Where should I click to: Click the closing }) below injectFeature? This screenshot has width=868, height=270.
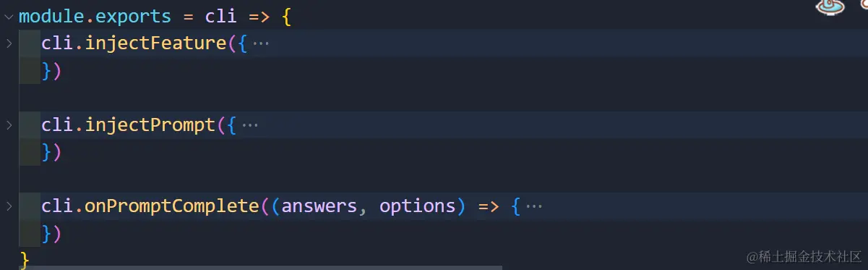click(51, 71)
